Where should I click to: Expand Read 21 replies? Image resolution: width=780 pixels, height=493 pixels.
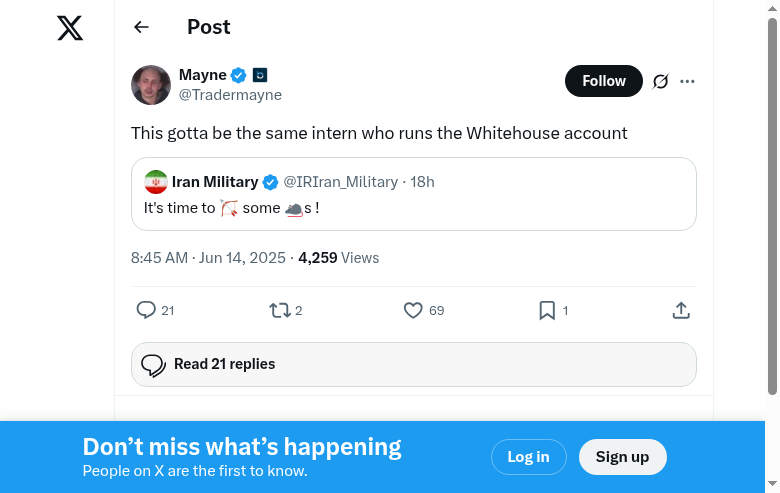coord(413,364)
